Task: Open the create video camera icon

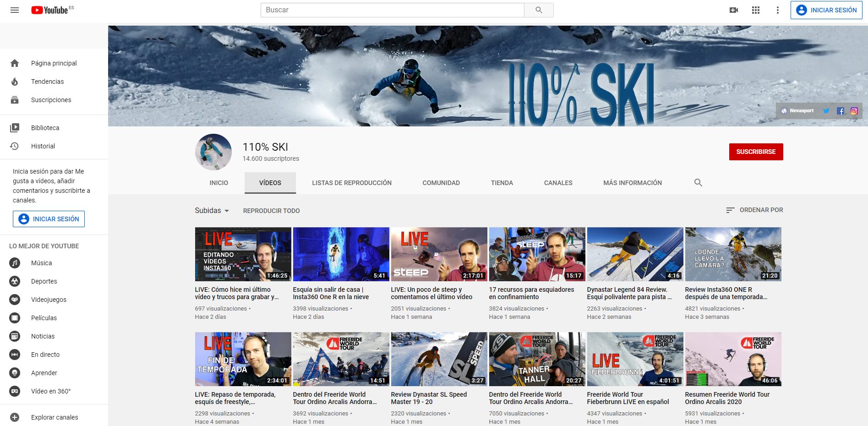Action: coord(733,10)
